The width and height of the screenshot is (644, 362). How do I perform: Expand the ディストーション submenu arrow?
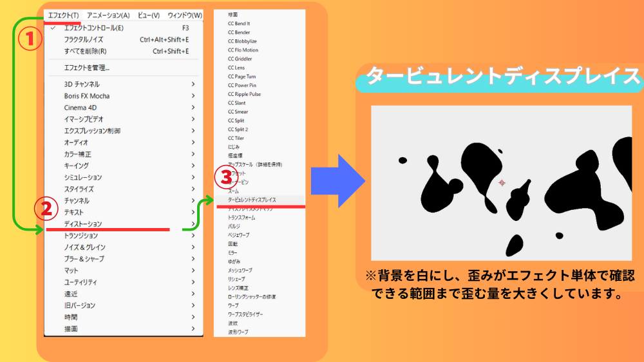(x=193, y=224)
